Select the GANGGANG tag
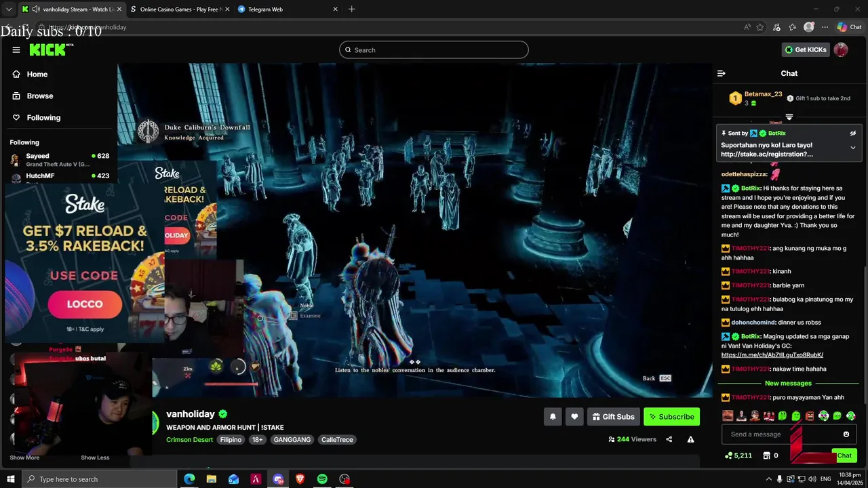The image size is (868, 488). pos(292,440)
